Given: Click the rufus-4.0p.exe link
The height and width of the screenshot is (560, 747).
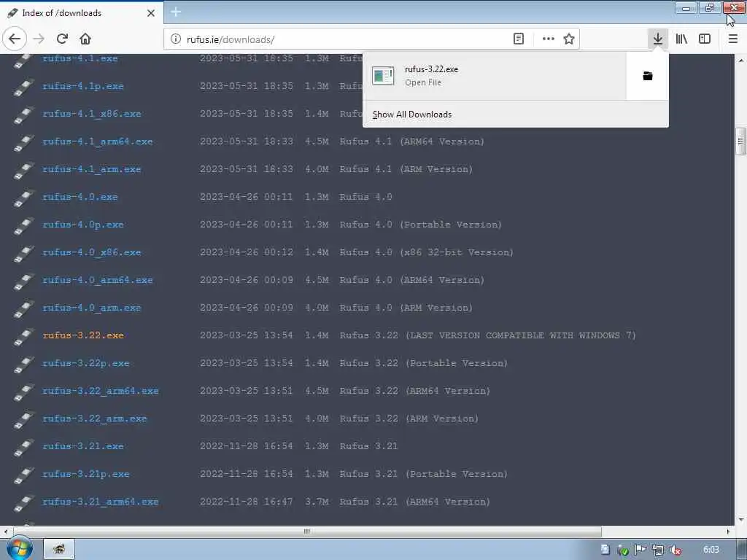Looking at the screenshot, I should [83, 225].
